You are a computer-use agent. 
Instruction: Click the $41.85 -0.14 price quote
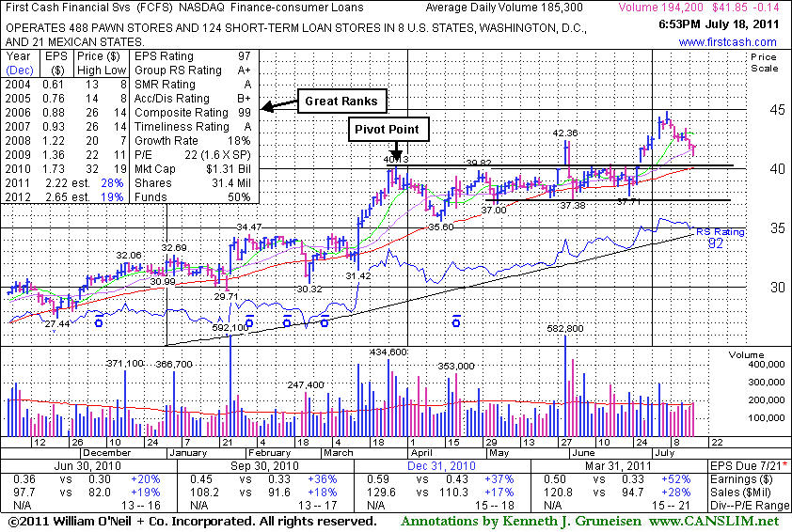tap(746, 8)
